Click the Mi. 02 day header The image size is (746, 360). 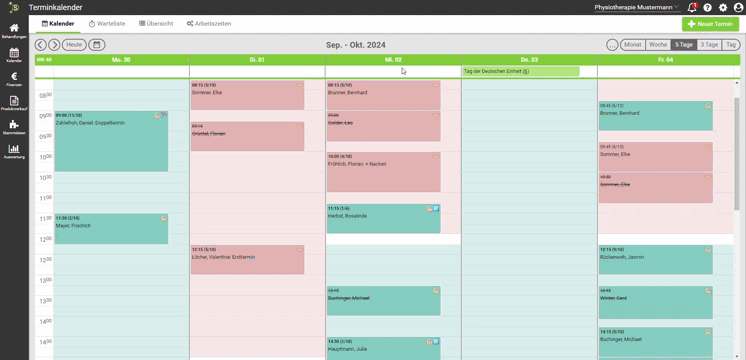point(393,60)
